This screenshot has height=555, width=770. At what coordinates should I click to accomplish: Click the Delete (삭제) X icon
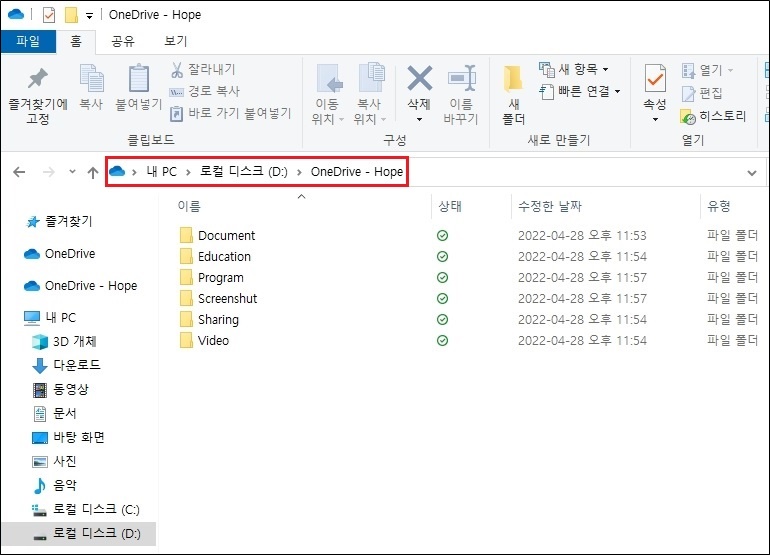coord(419,78)
